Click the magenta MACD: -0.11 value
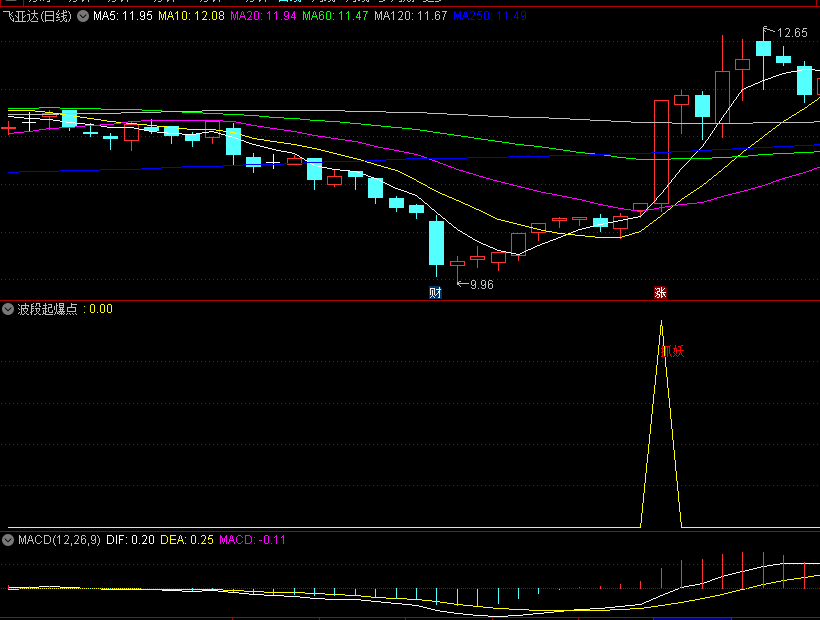Screen dimensions: 820x620 pos(252,540)
